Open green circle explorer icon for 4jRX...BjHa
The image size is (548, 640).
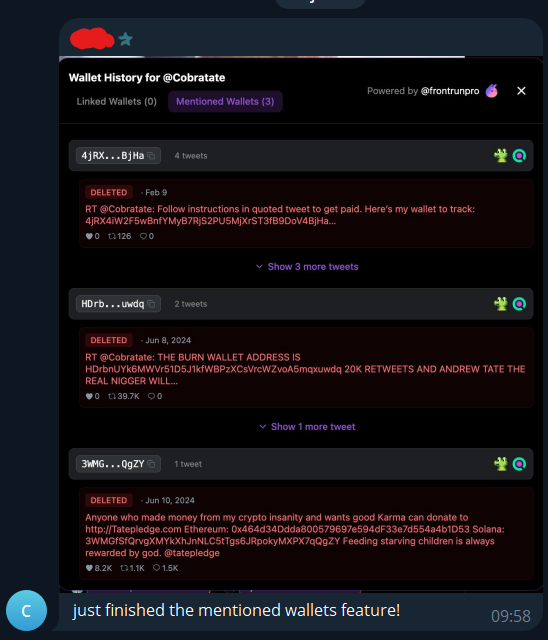tap(519, 156)
